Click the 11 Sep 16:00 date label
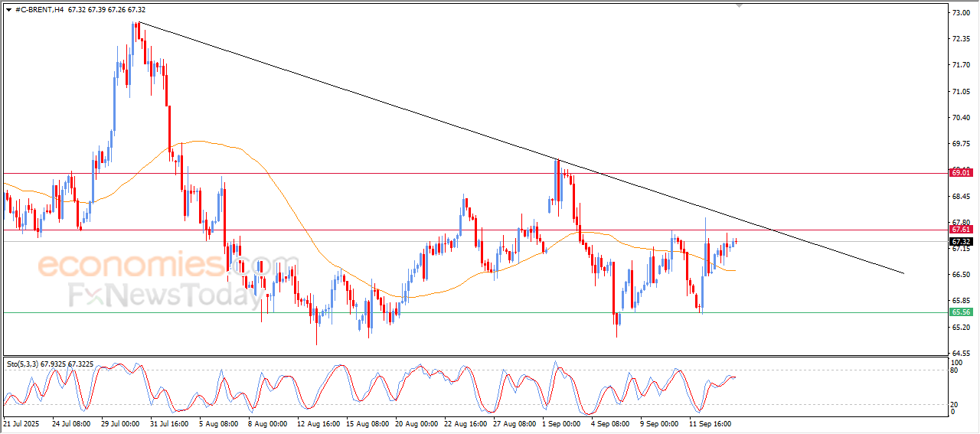 pyautogui.click(x=710, y=423)
